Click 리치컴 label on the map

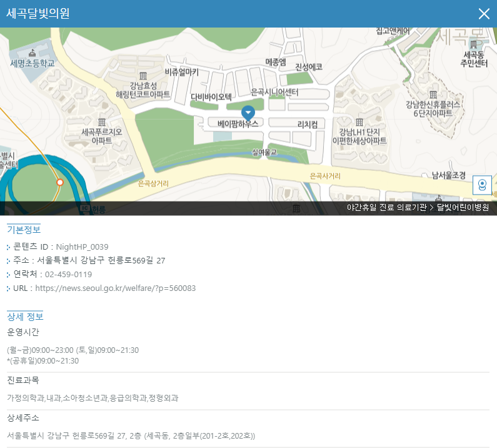pos(308,125)
